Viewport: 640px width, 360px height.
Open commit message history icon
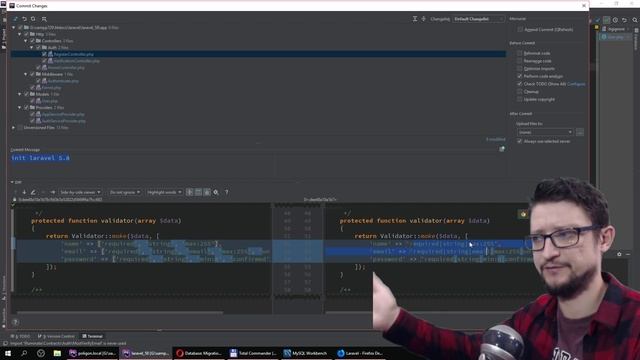502,149
